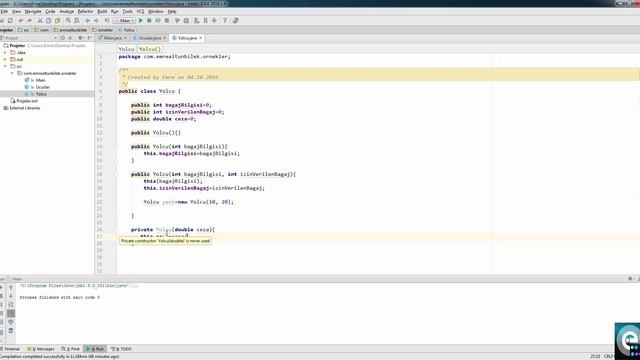640x360 pixels.
Task: Expand the .idea folder
Action: click(x=5, y=53)
